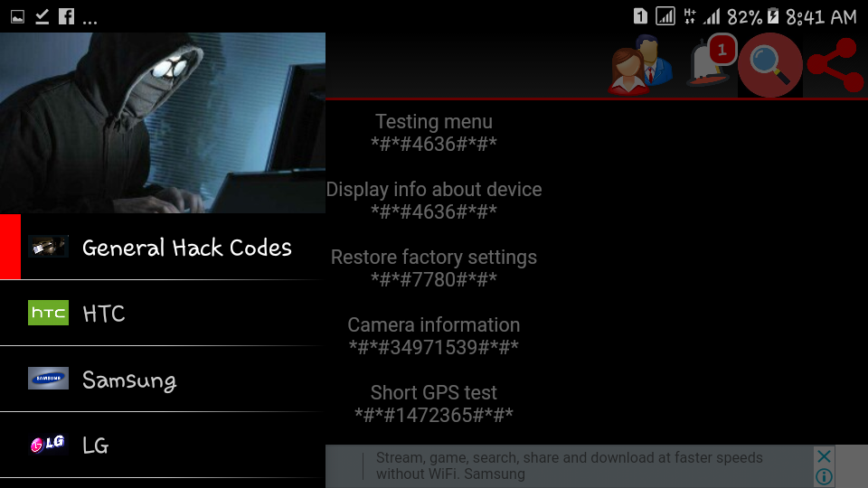
Task: Select Display info about device entry
Action: pos(434,201)
